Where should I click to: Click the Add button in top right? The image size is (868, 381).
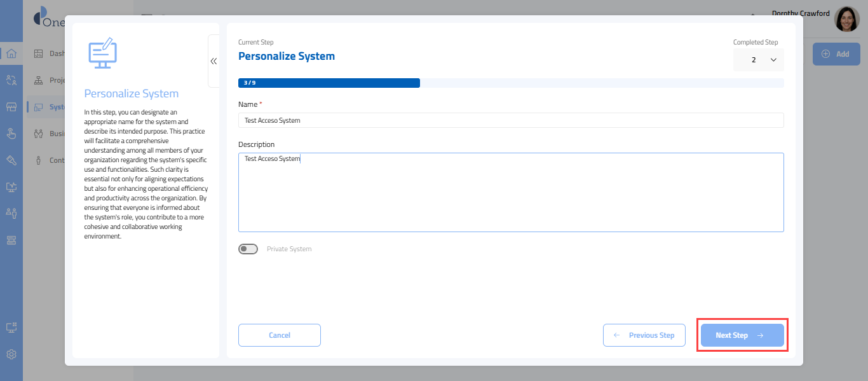pyautogui.click(x=836, y=54)
